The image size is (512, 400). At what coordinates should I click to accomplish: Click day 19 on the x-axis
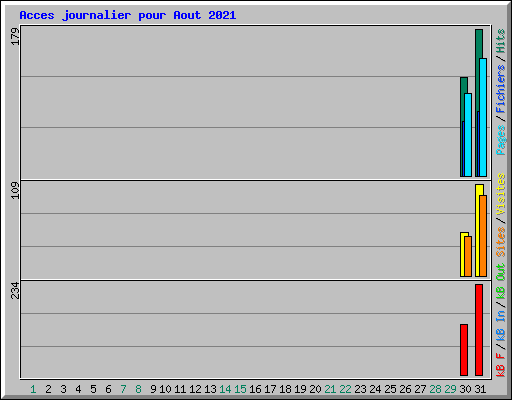pos(300,389)
